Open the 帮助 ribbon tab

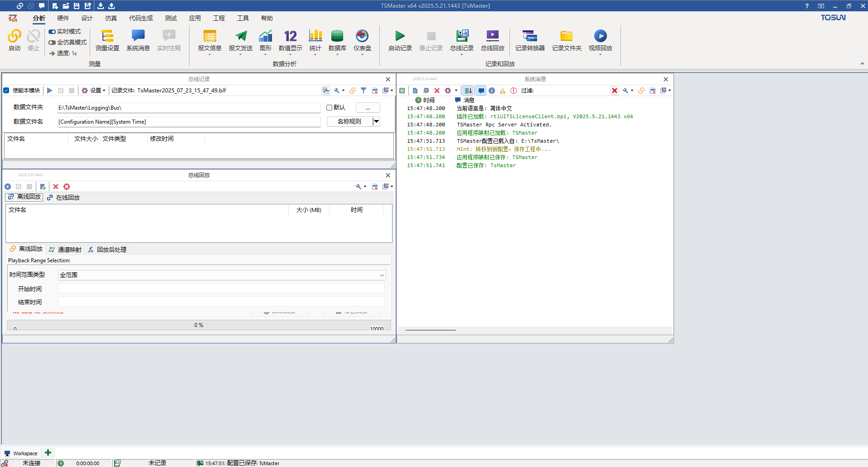(267, 18)
